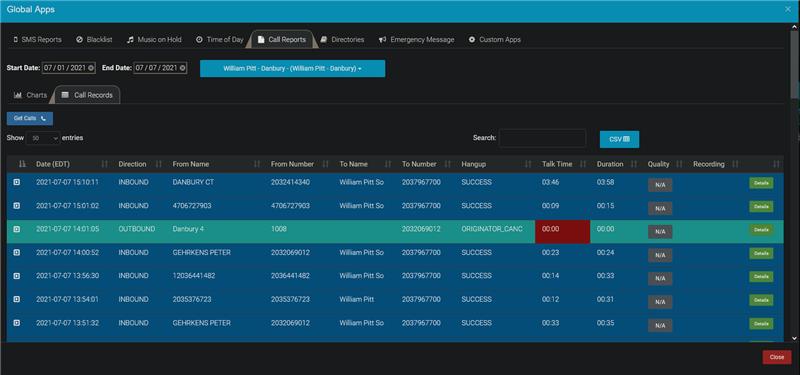Close Global Apps dialog with top-right x
Viewport: 800px width, 375px height.
coord(789,10)
